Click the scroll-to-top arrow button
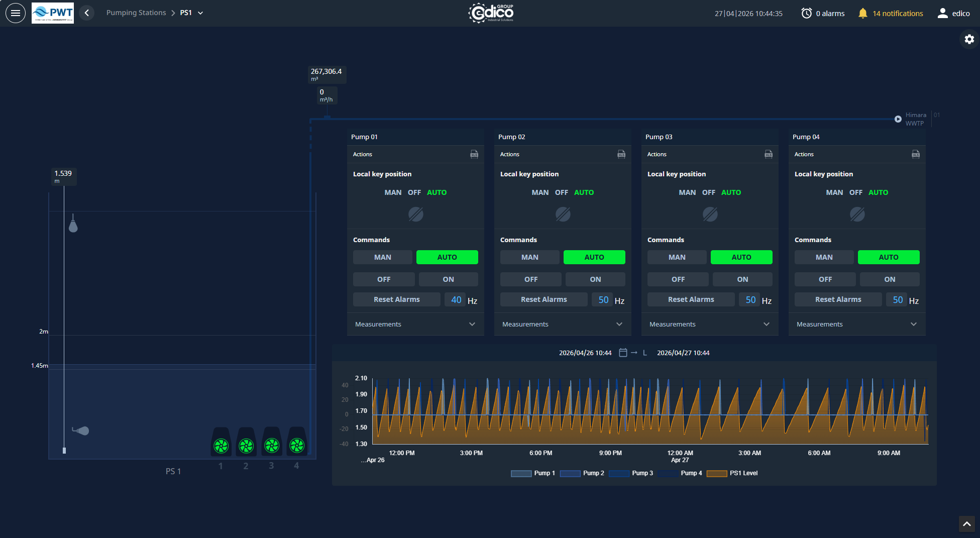980x538 pixels. pos(966,524)
